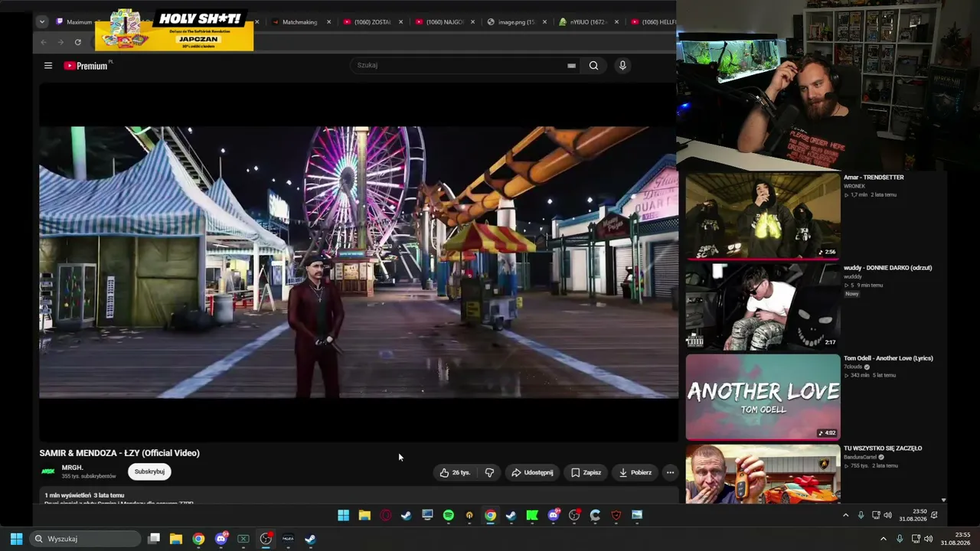Open Another Love Tom Odell thumbnail
The width and height of the screenshot is (980, 551).
coord(763,396)
